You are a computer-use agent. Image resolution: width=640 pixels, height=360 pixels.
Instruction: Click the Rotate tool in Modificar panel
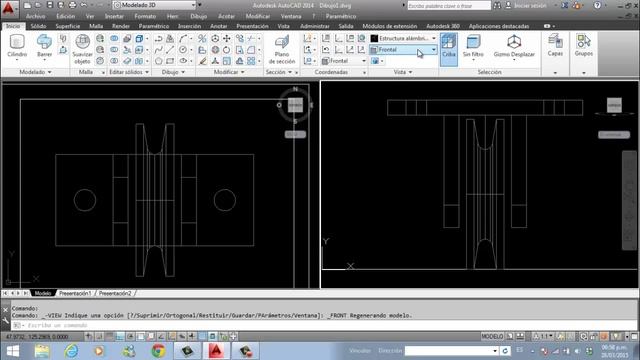[x=227, y=50]
